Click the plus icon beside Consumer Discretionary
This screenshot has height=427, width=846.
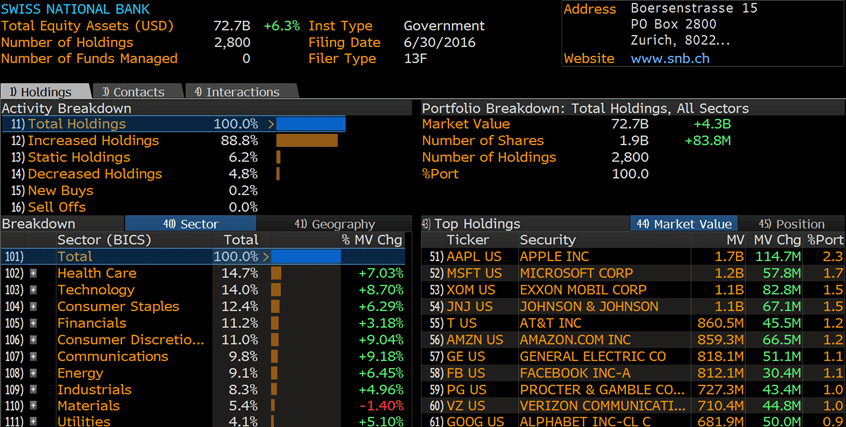coord(35,340)
